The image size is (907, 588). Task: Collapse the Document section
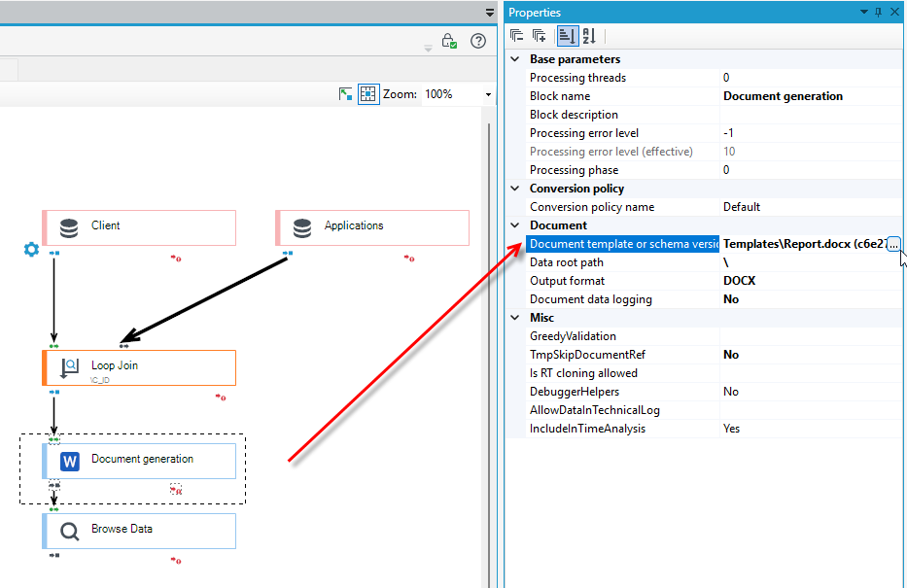click(x=515, y=225)
